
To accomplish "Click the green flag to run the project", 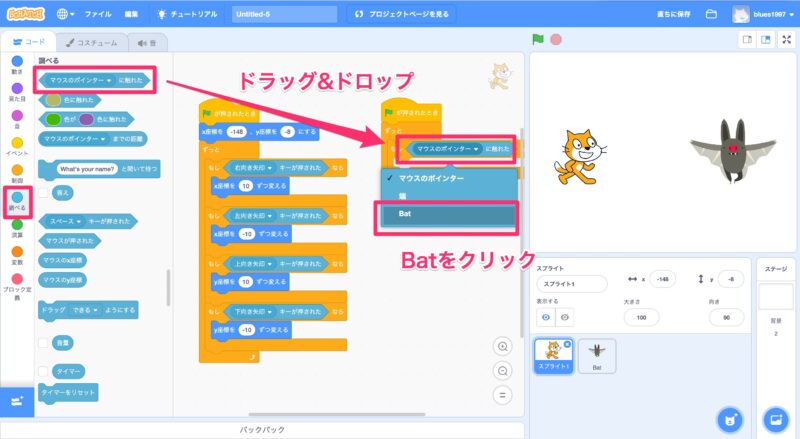I will point(540,40).
